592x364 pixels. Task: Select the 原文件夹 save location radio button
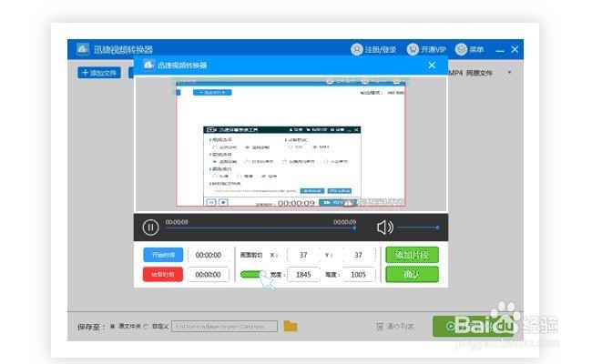pos(113,327)
